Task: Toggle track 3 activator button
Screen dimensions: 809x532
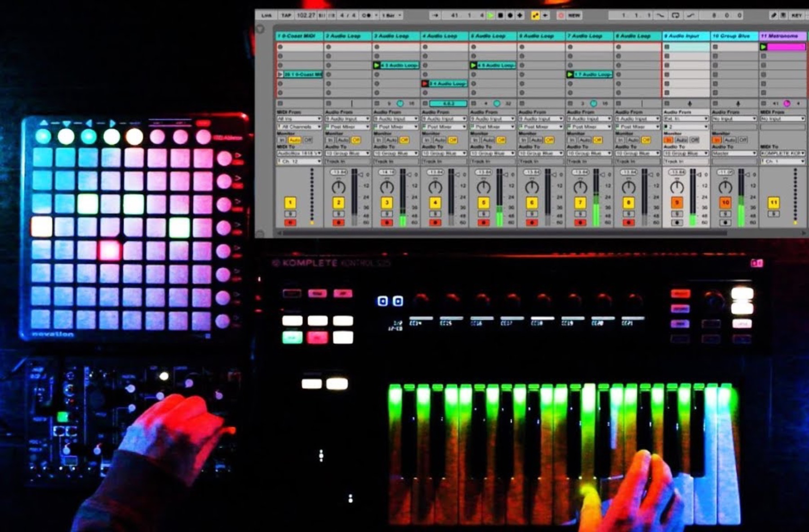Action: [387, 203]
